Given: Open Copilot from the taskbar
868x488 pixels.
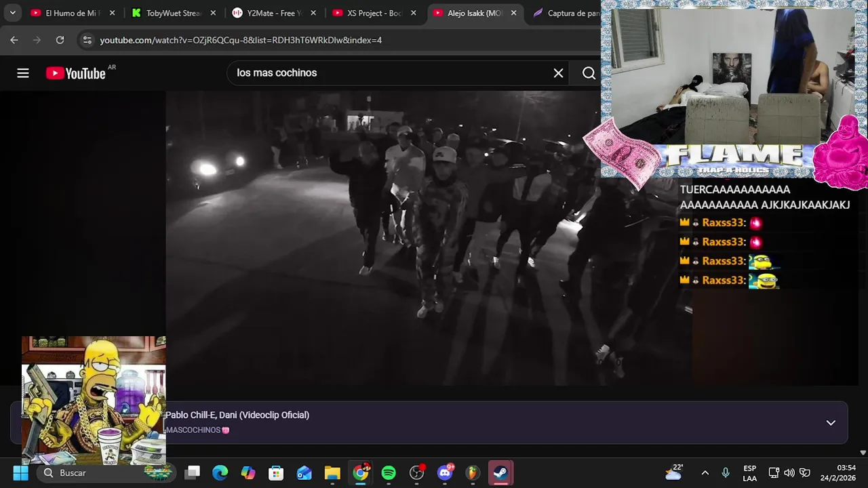Looking at the screenshot, I should click(x=248, y=472).
